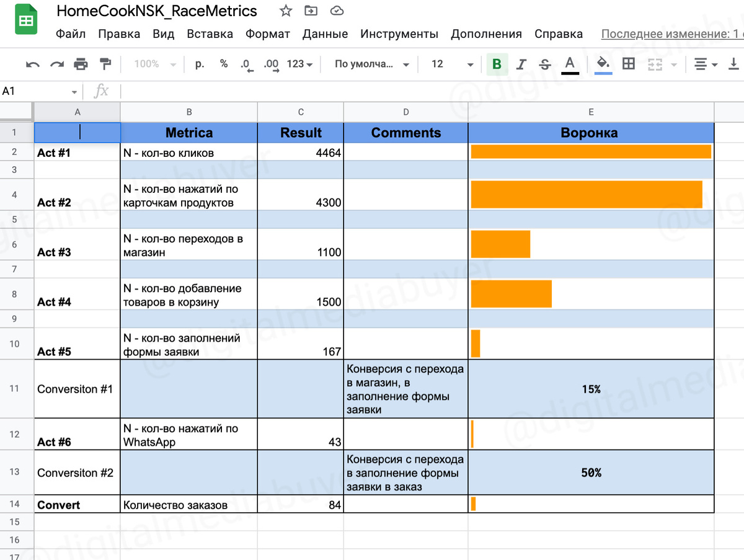Print the spreadsheet

(81, 64)
